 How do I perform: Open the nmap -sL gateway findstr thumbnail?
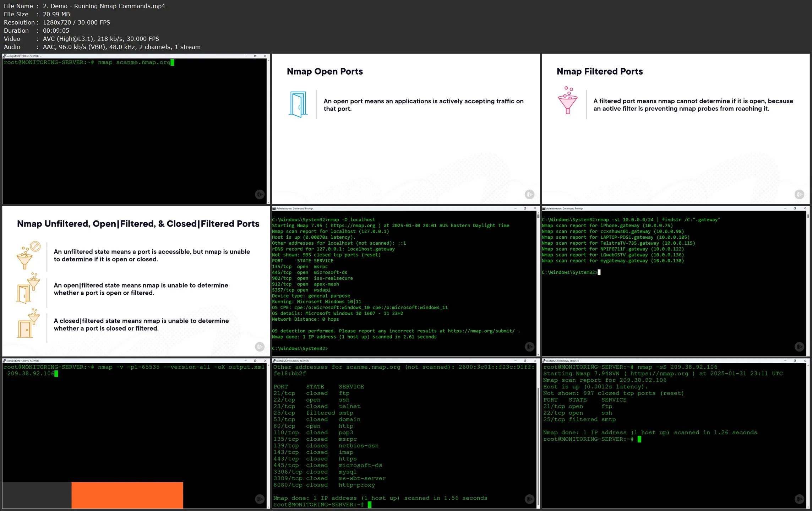point(675,281)
